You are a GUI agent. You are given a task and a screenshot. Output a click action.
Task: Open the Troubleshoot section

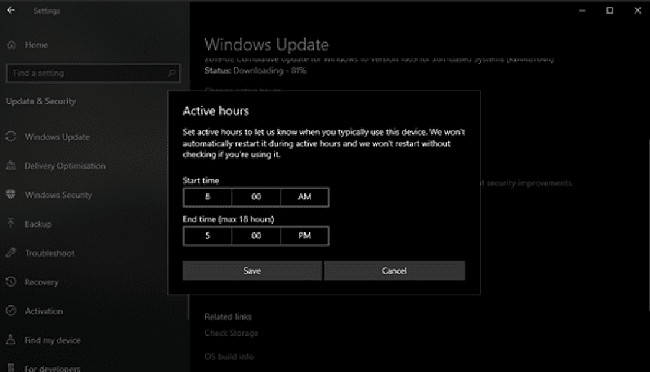coord(49,253)
